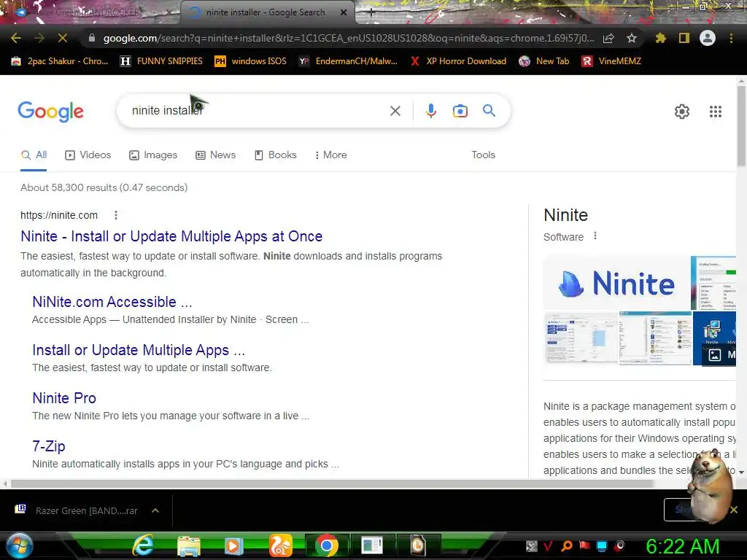Open the Google apps grid
The height and width of the screenshot is (560, 747).
[716, 112]
